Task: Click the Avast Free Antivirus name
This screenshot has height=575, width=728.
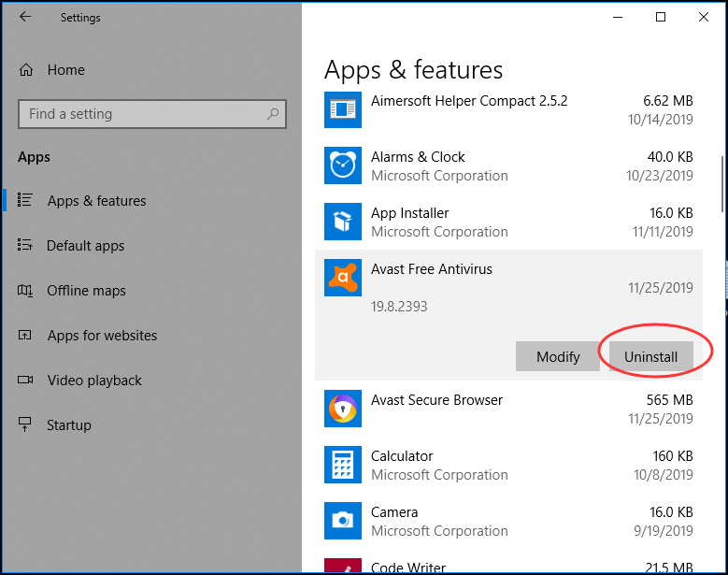Action: pyautogui.click(x=432, y=269)
